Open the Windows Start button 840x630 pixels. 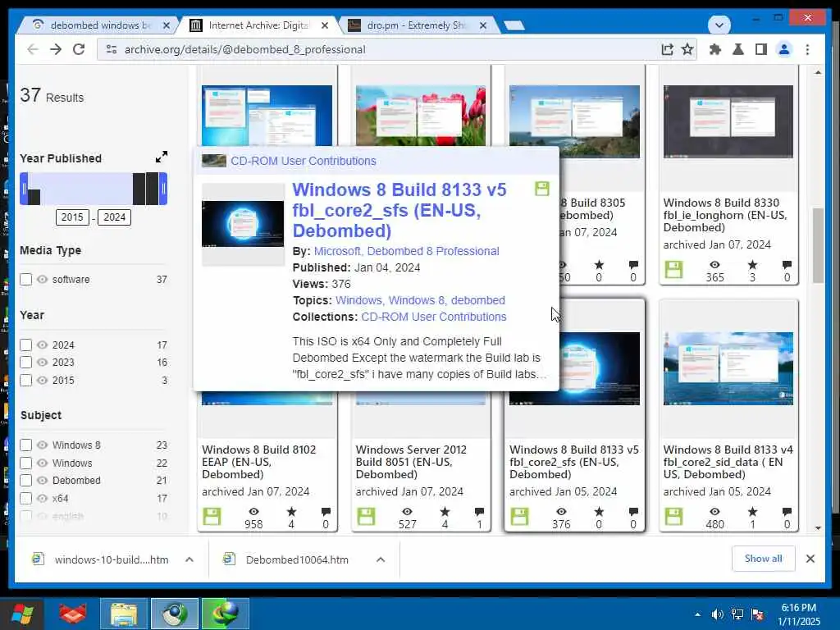[x=22, y=614]
